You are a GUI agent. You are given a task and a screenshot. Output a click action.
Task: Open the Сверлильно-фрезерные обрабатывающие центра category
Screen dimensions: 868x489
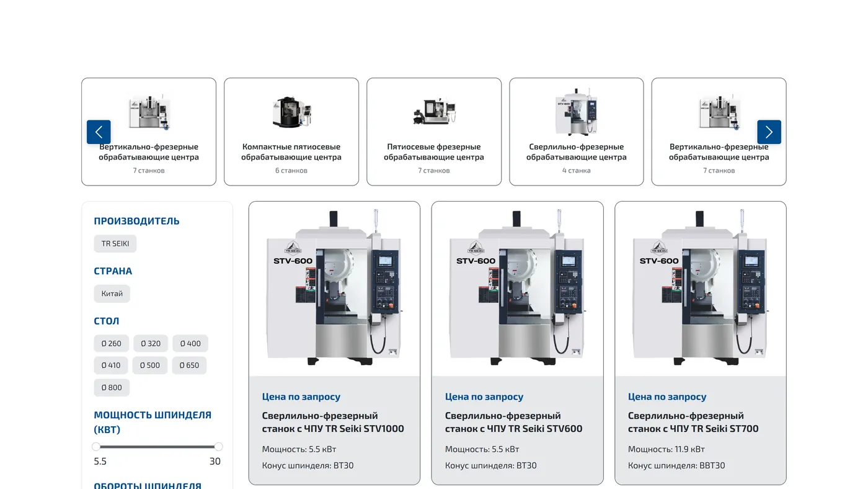pos(577,132)
